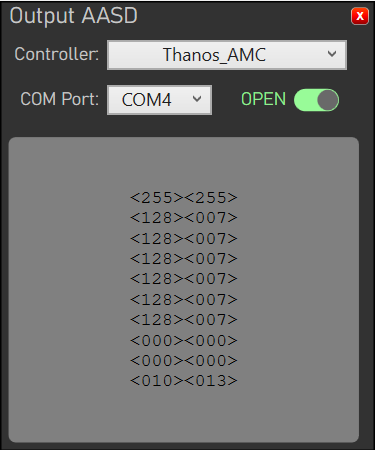
Task: Click the green OPEN status label
Action: (263, 99)
